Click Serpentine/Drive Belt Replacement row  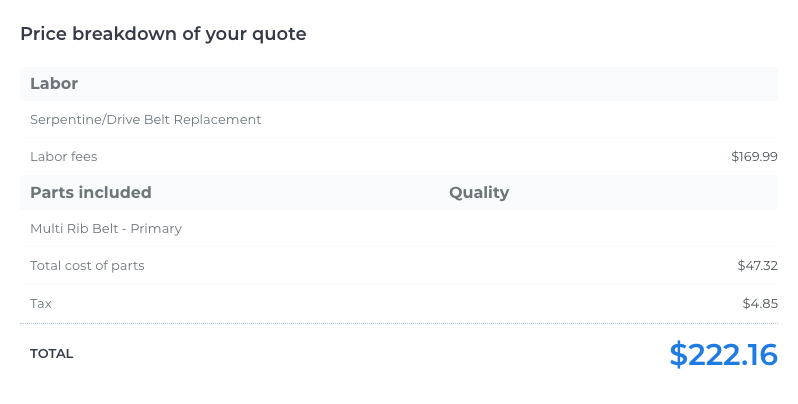(x=399, y=120)
